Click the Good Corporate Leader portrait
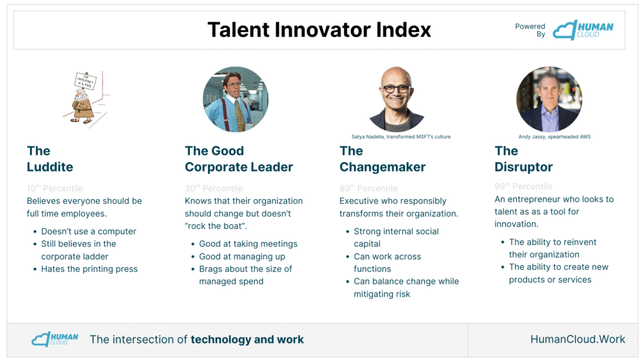The width and height of the screenshot is (644, 362). coord(236,99)
